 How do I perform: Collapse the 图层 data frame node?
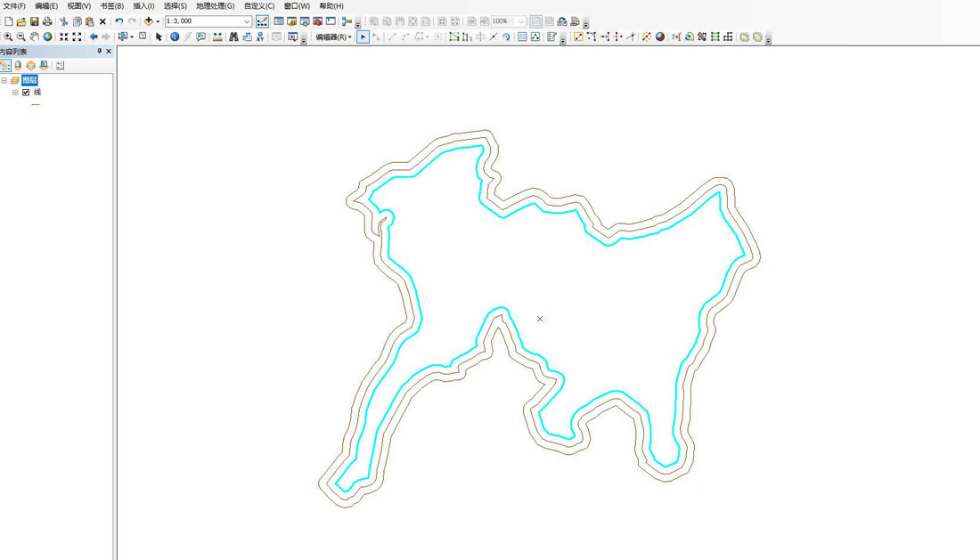click(4, 80)
